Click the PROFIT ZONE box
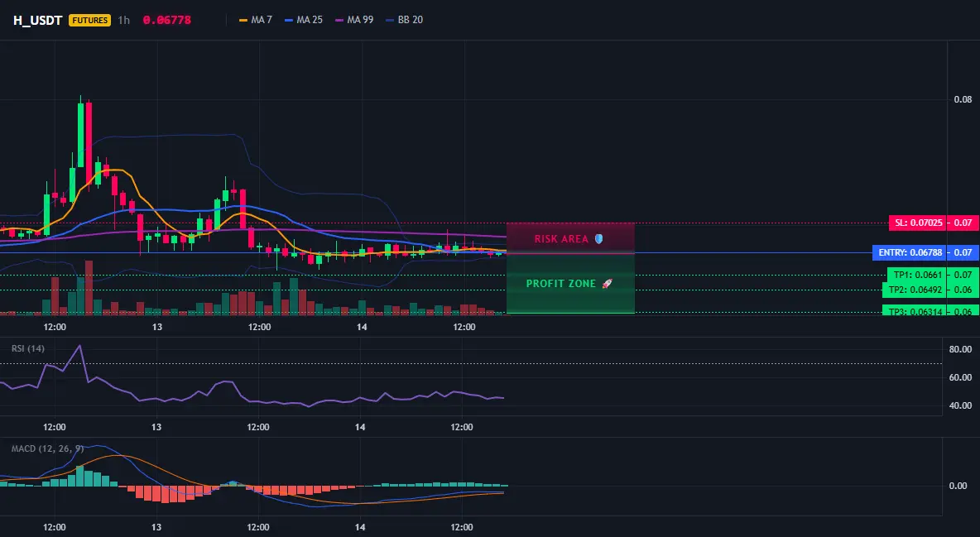 coord(570,283)
